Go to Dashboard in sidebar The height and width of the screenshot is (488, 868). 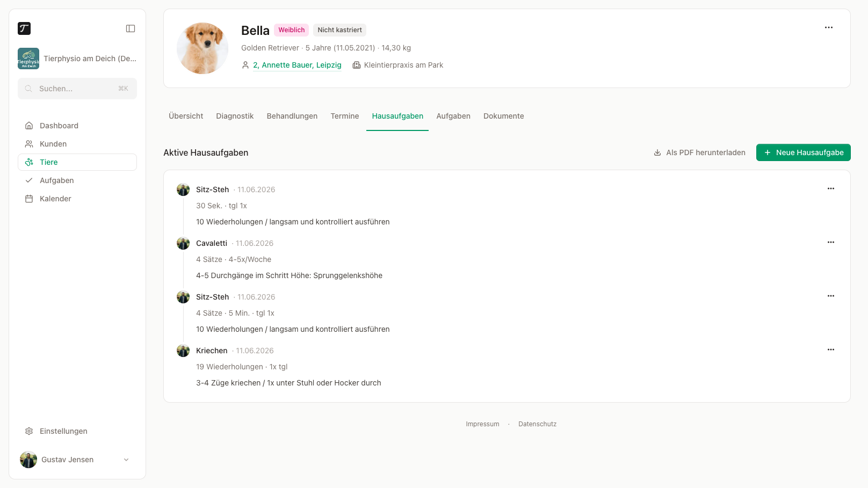point(77,126)
